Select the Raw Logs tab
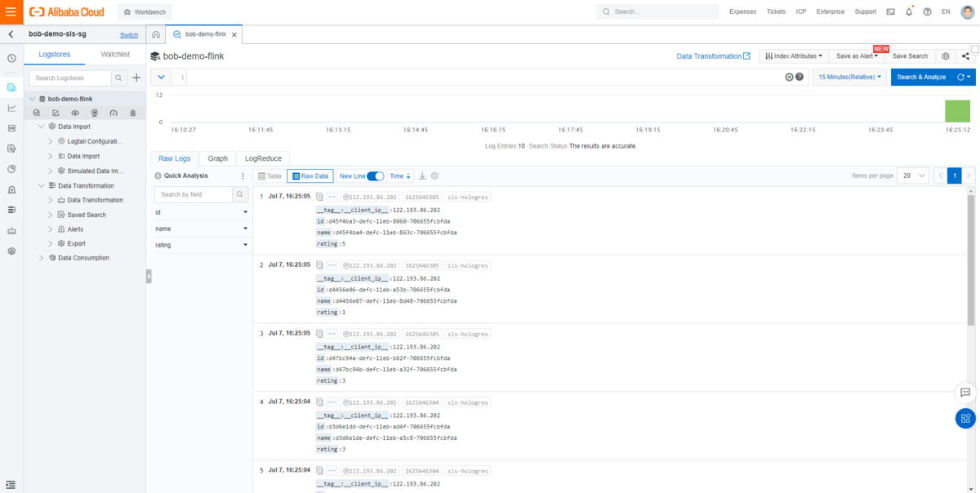 point(174,158)
